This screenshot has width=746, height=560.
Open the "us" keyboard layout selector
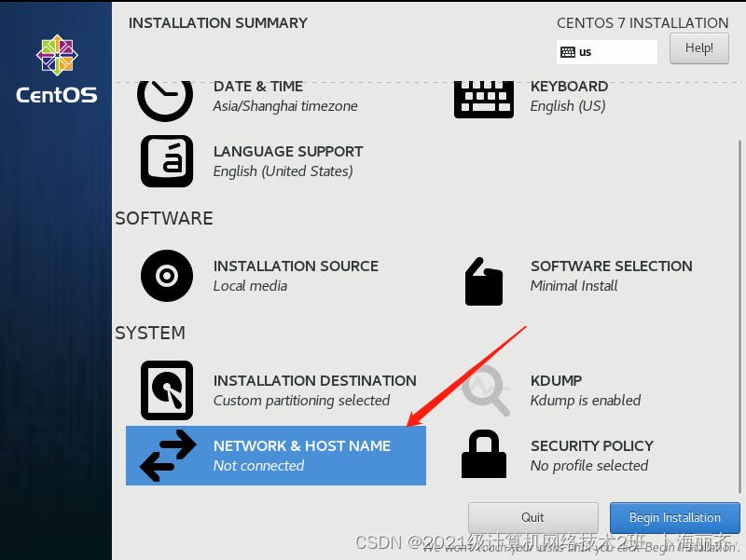tap(607, 51)
